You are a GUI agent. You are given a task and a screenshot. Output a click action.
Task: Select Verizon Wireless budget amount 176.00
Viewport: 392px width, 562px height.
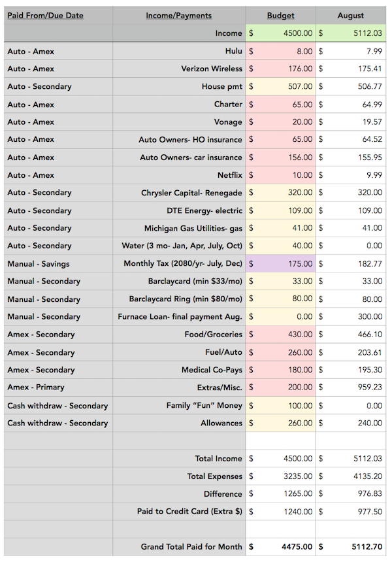click(280, 69)
